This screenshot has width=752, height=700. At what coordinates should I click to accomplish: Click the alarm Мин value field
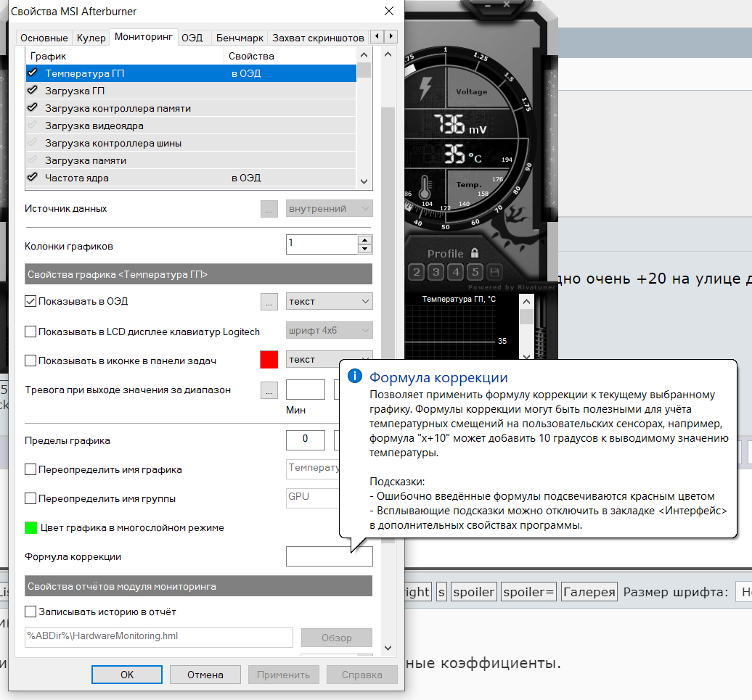pos(306,390)
